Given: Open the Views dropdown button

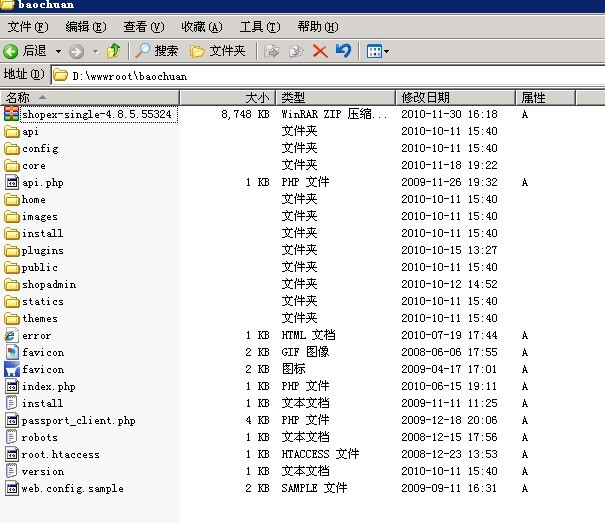Looking at the screenshot, I should pos(377,50).
